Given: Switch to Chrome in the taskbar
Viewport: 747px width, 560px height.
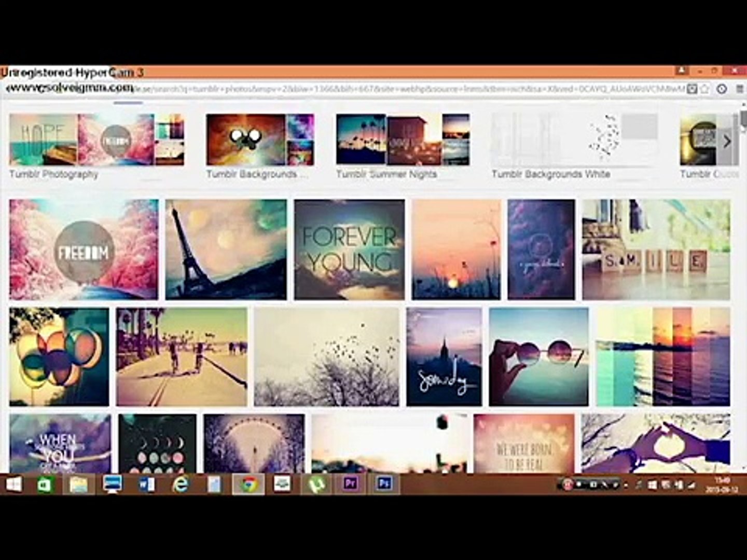Looking at the screenshot, I should [248, 485].
